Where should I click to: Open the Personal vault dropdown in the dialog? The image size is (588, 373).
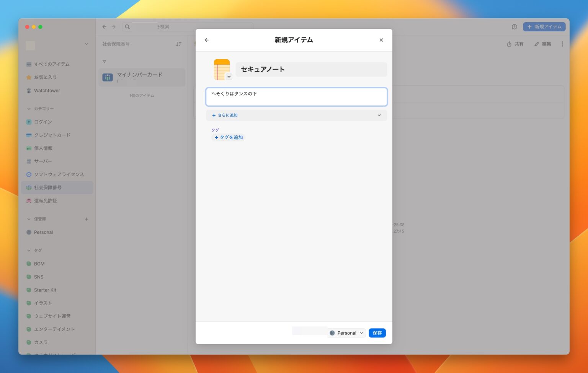pos(346,333)
